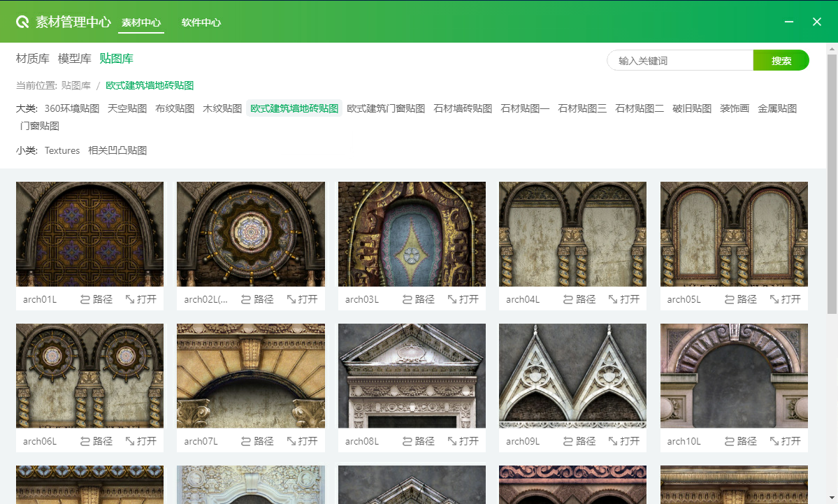Choose the 相关凹凸贴图 subcategory

[x=117, y=150]
